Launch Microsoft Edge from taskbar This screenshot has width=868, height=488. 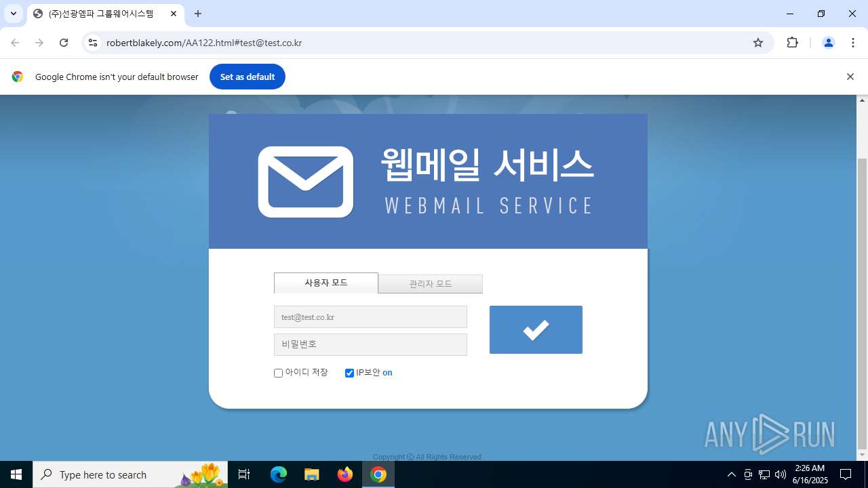coord(279,474)
